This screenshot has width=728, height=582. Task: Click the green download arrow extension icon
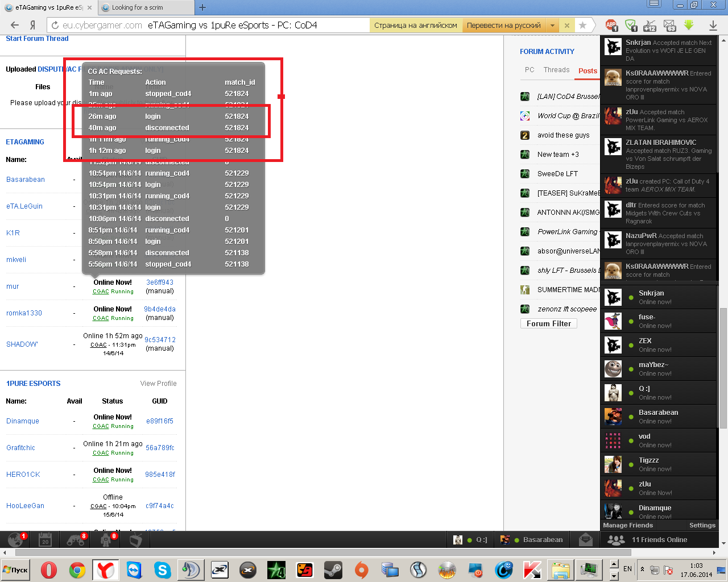pos(689,25)
